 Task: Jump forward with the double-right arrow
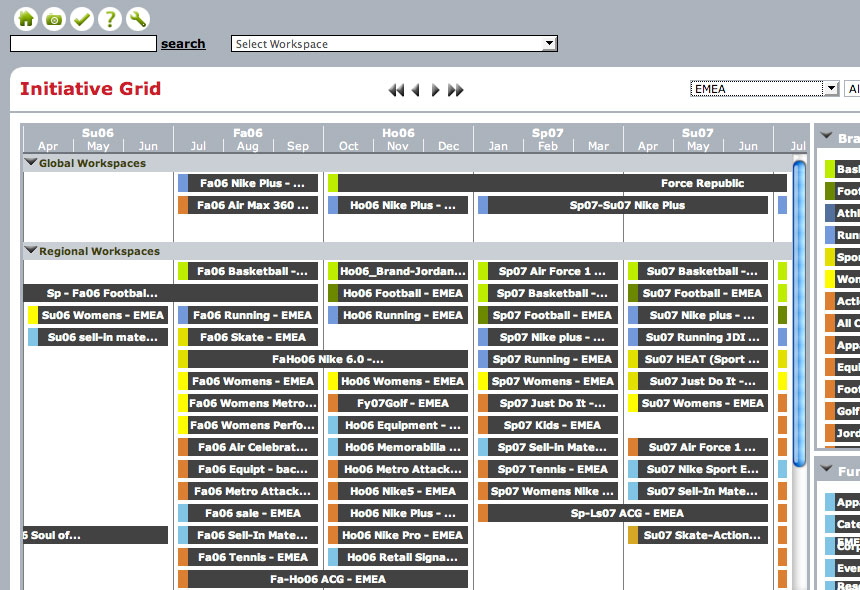point(456,90)
